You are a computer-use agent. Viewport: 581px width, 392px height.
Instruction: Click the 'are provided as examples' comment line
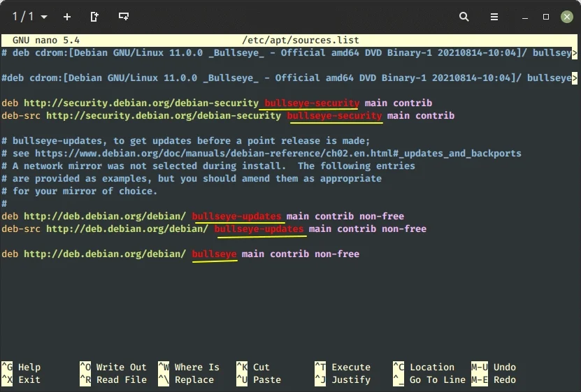(192, 178)
